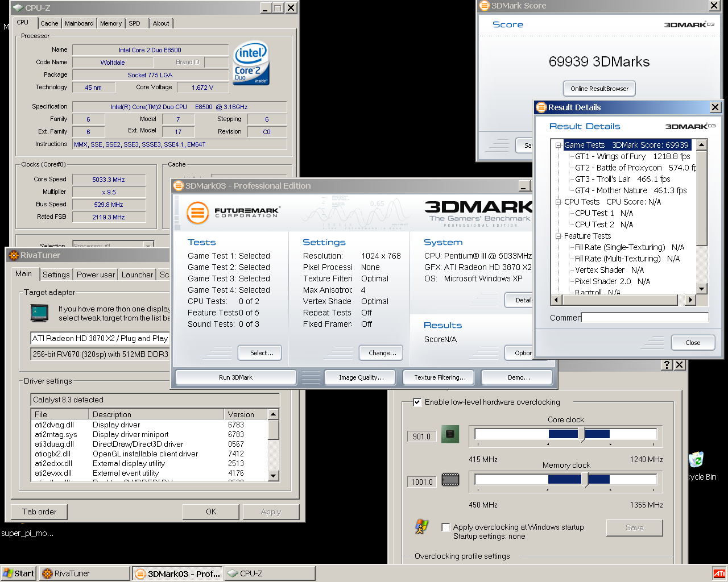Select ati2dvag.dll row in driver list

pos(149,425)
